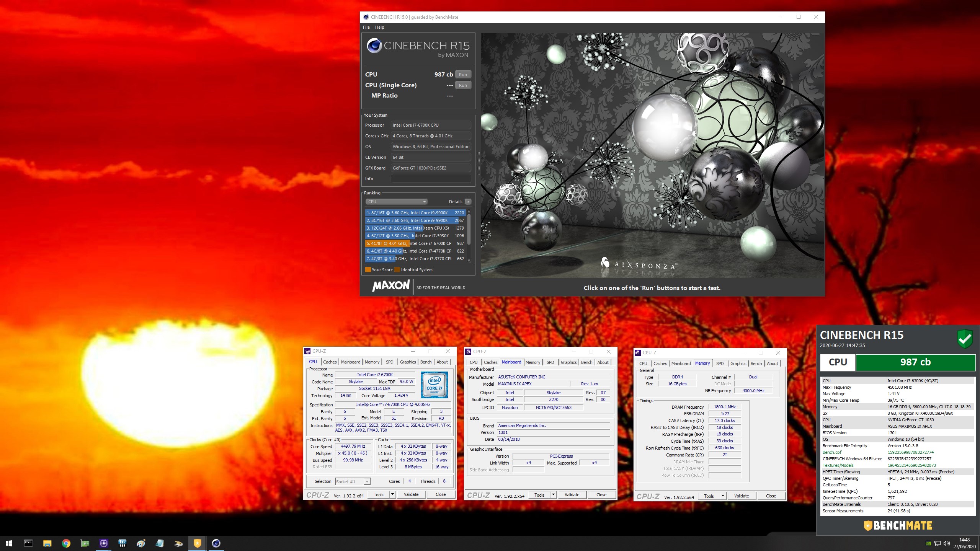This screenshot has height=551, width=980.
Task: Expand Tools dropdown arrow in CPU-Z CPU window
Action: click(392, 494)
